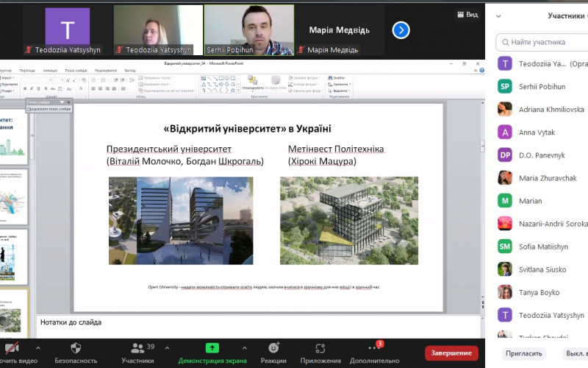
Task: Select Sofia Matiishyn in participants list
Action: click(542, 247)
